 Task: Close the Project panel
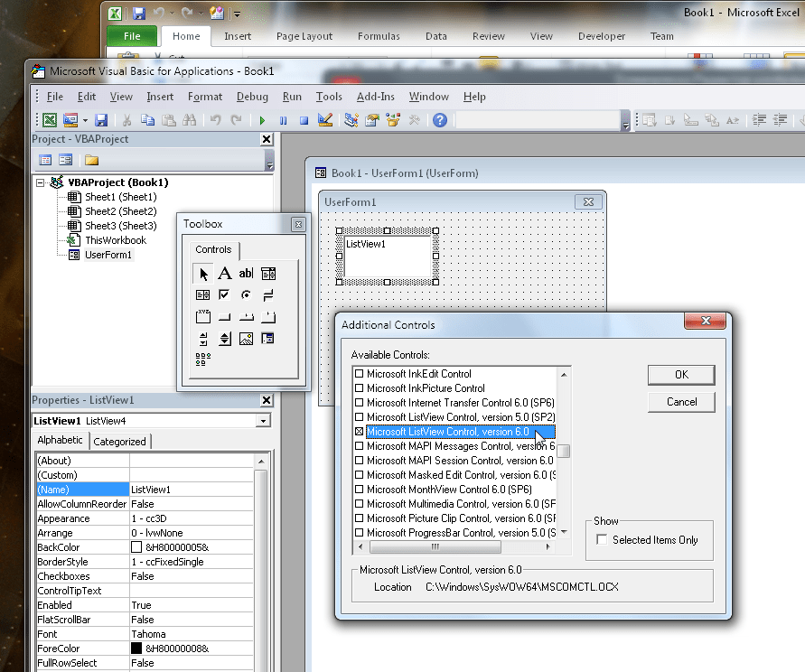point(267,139)
